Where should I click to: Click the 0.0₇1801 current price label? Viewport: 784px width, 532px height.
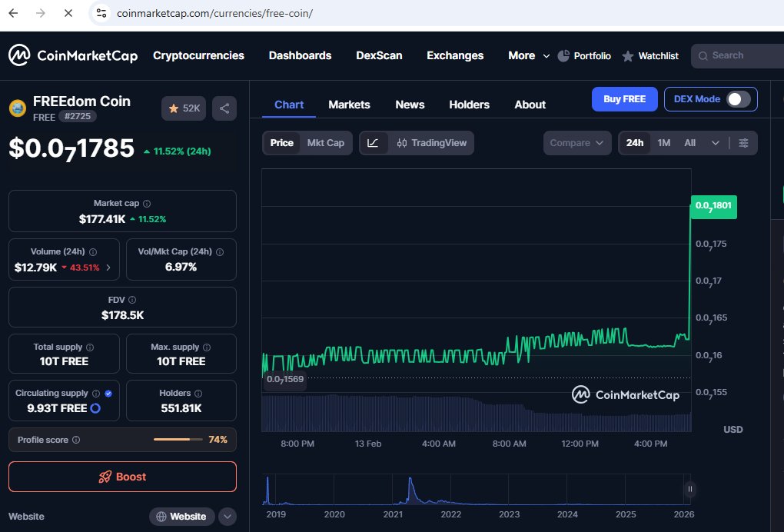(713, 207)
